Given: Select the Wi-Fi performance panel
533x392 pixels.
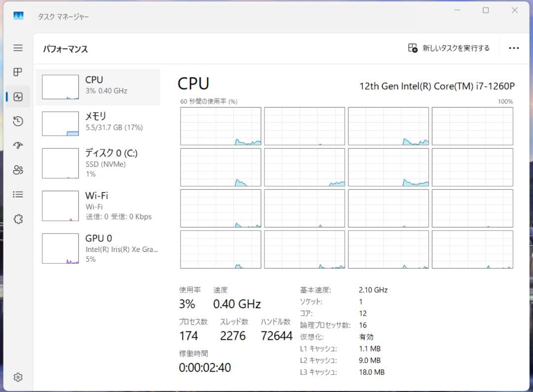Looking at the screenshot, I should pos(99,206).
